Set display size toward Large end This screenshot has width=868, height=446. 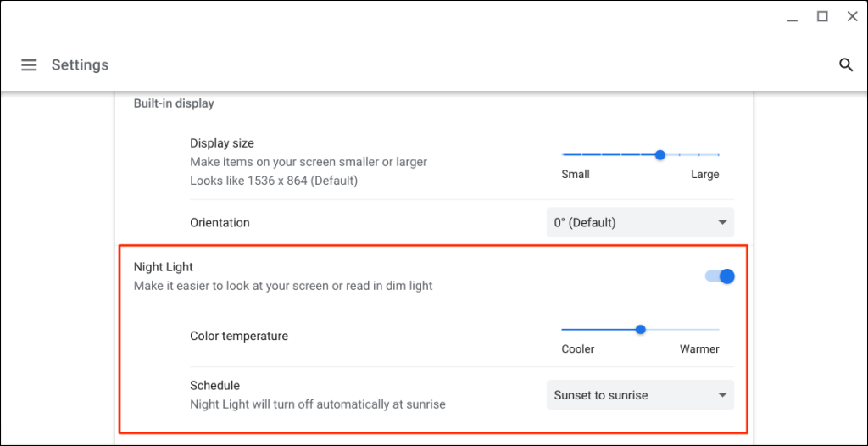[717, 155]
